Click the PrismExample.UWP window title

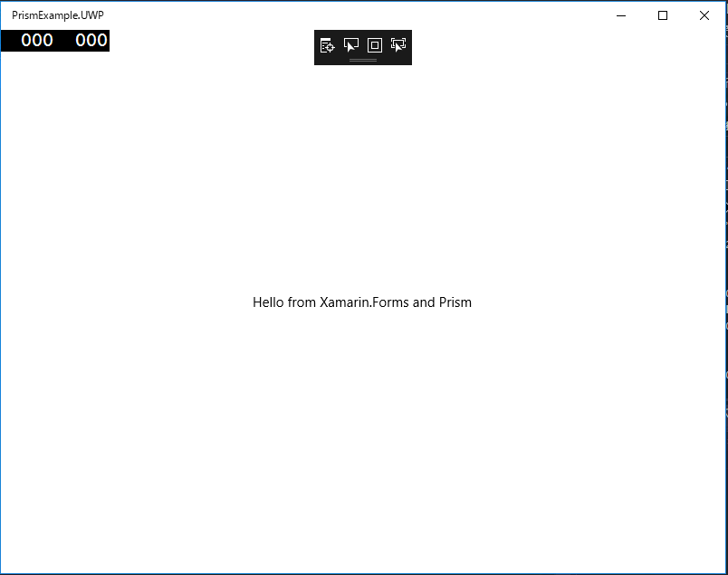pyautogui.click(x=58, y=15)
